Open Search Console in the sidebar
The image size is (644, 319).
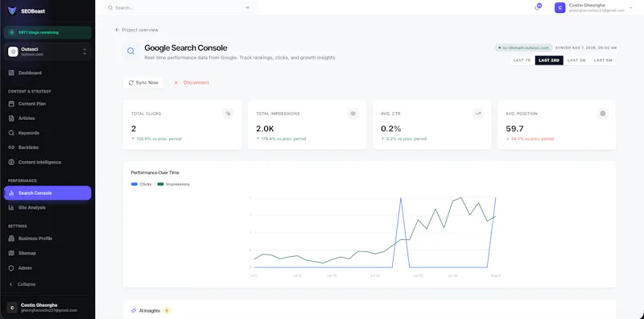point(47,193)
